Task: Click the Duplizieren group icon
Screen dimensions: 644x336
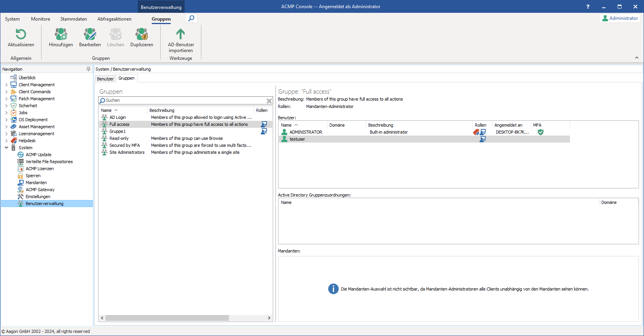Action: click(x=142, y=35)
